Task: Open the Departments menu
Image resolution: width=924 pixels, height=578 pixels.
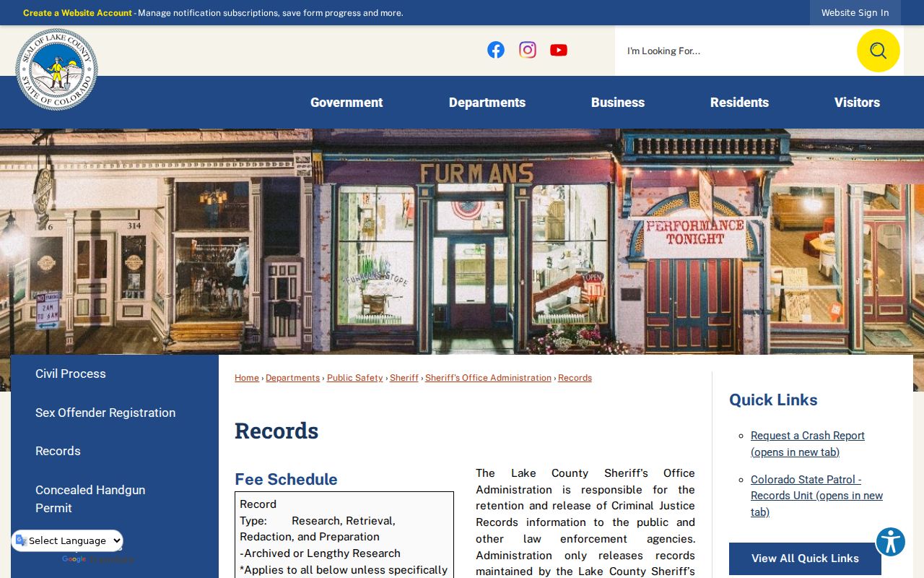Action: [487, 103]
